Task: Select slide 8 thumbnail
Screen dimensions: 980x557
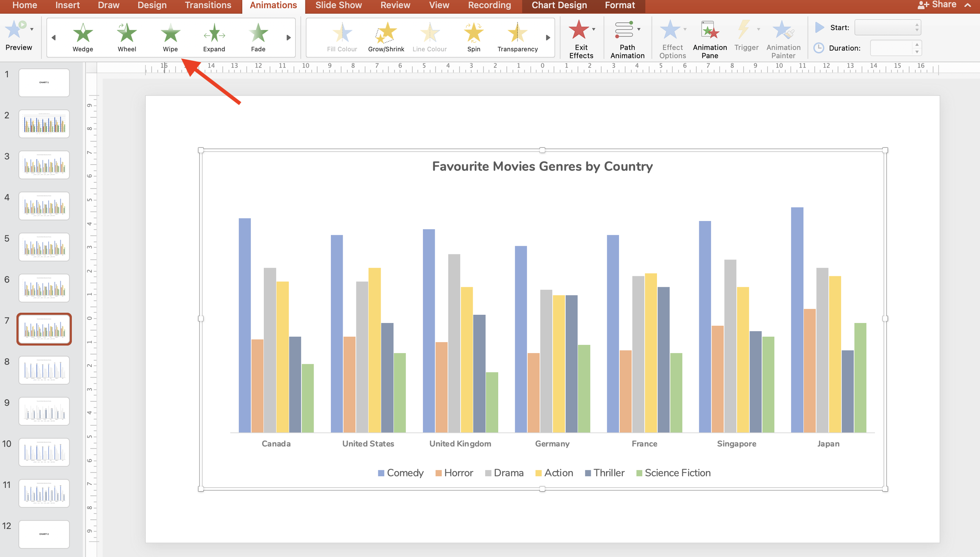Action: (x=44, y=370)
